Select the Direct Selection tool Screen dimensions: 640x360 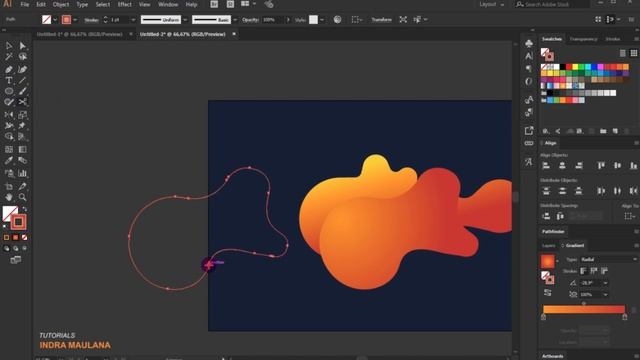(x=22, y=46)
